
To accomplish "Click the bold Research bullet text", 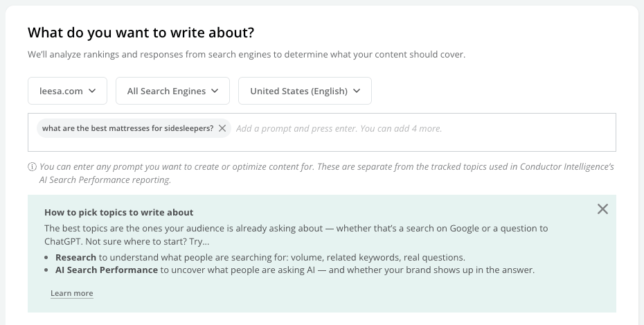I will click(x=75, y=258).
